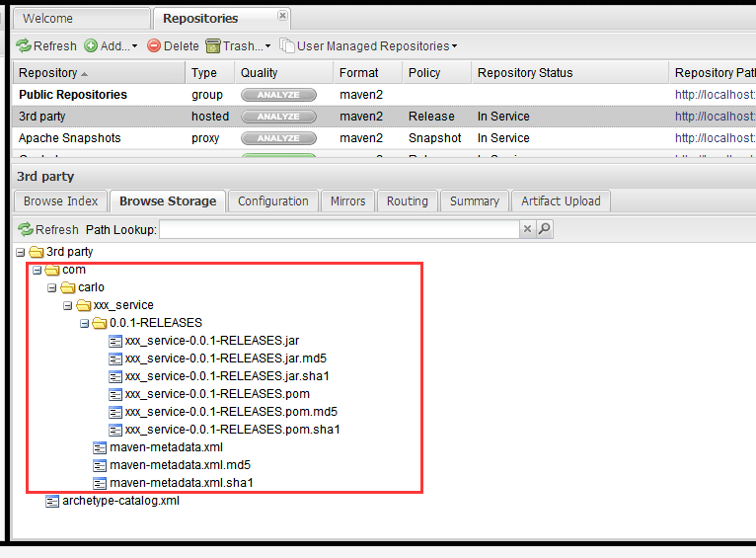756x558 pixels.
Task: Open the Configuration tab
Action: (x=273, y=201)
